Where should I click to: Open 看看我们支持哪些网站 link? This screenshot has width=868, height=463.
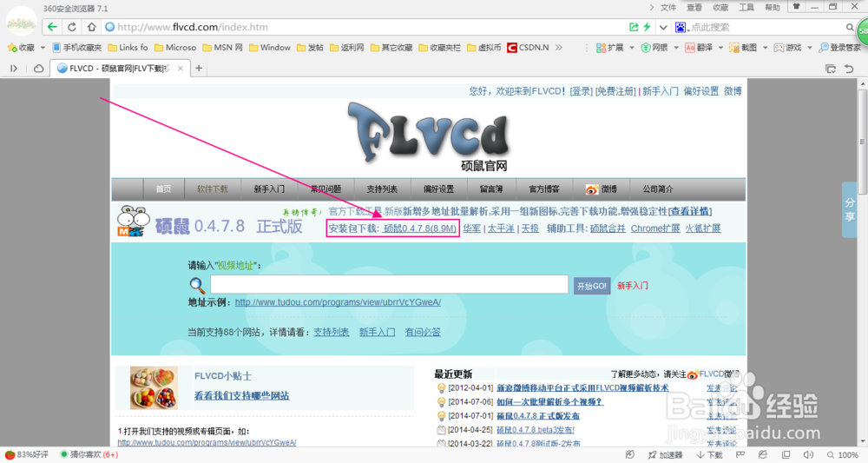tap(241, 395)
